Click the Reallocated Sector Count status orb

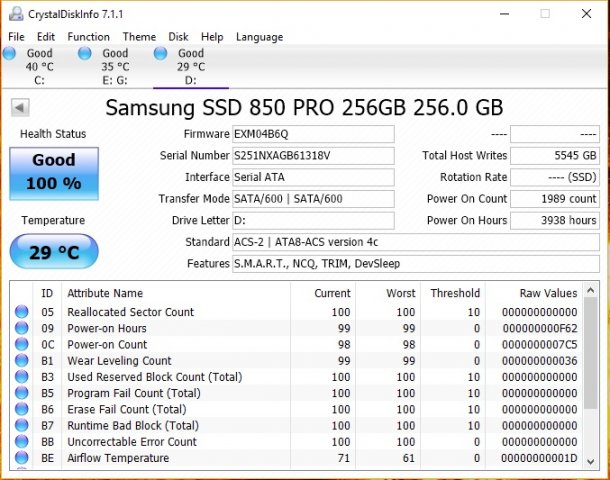[22, 312]
